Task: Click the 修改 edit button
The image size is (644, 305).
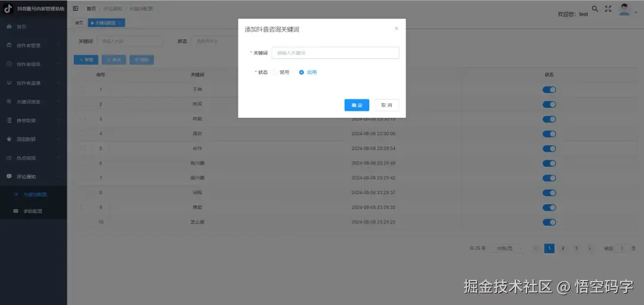Action: (114, 60)
